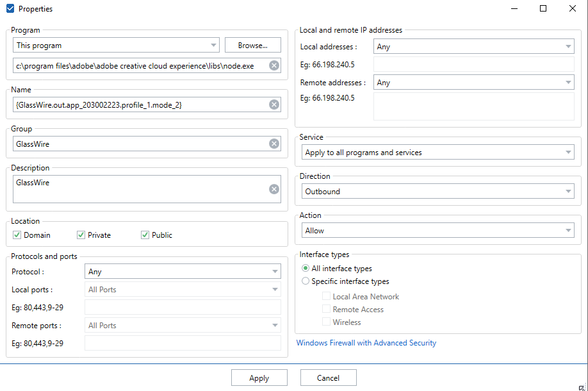
Task: Clear the program path field
Action: (x=274, y=65)
